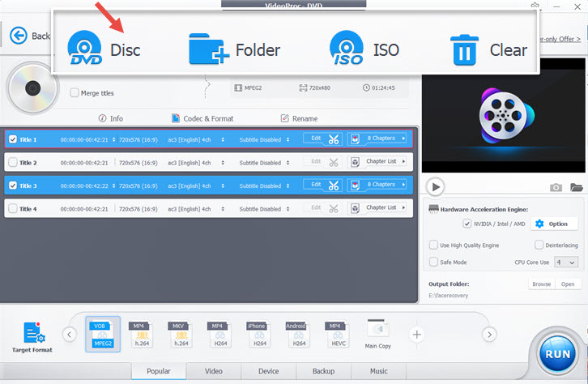Click the chapter icon on Title 4 row
The height and width of the screenshot is (384, 588).
pos(355,208)
